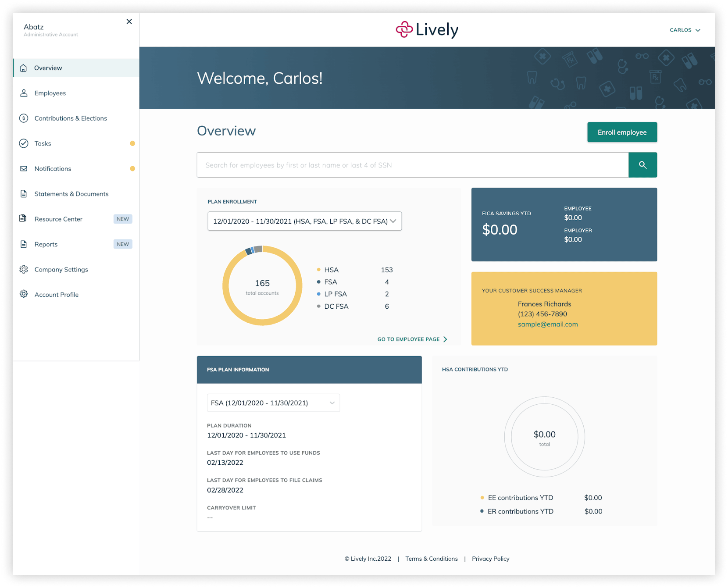Click the 02/28/2022 last day to file claims
Image resolution: width=728 pixels, height=588 pixels.
click(x=225, y=490)
